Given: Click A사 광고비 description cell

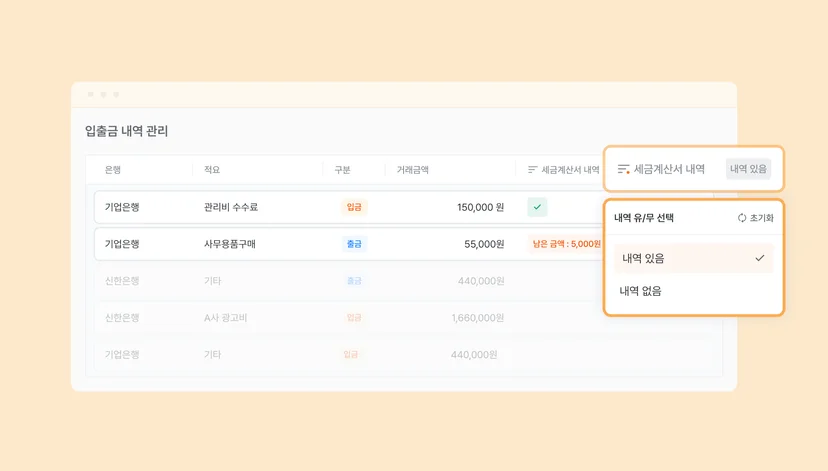Looking at the screenshot, I should [225, 318].
